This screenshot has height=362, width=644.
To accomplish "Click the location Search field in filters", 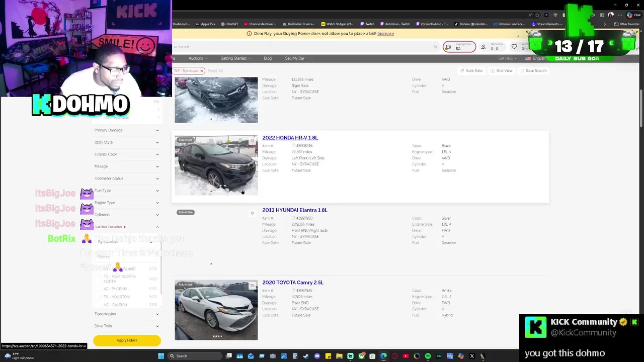I will coord(126,257).
